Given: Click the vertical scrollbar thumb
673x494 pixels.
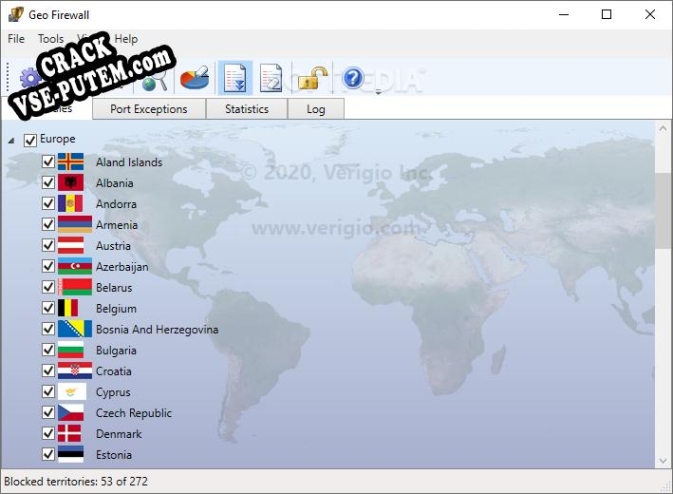Looking at the screenshot, I should point(663,210).
